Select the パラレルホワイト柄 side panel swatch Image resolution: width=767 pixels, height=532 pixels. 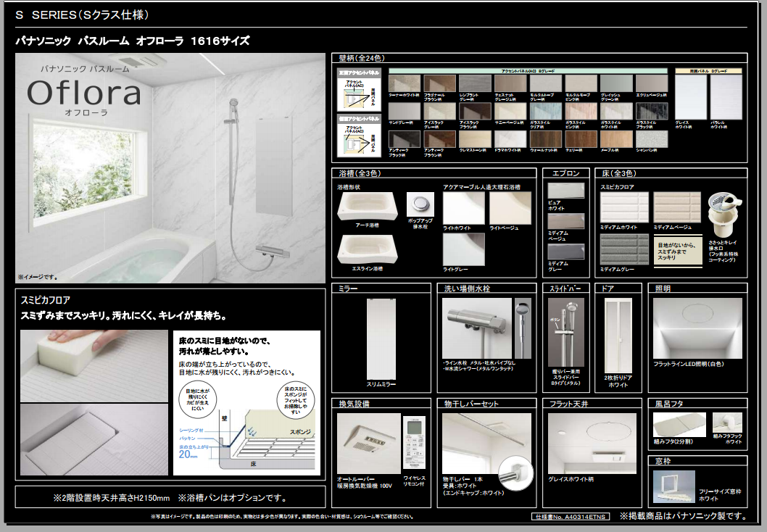click(x=726, y=97)
